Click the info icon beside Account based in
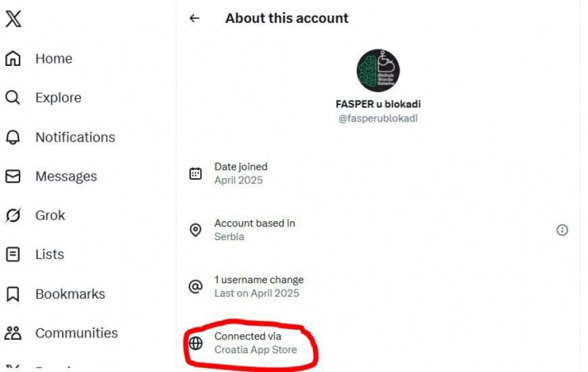The image size is (588, 372). [562, 230]
